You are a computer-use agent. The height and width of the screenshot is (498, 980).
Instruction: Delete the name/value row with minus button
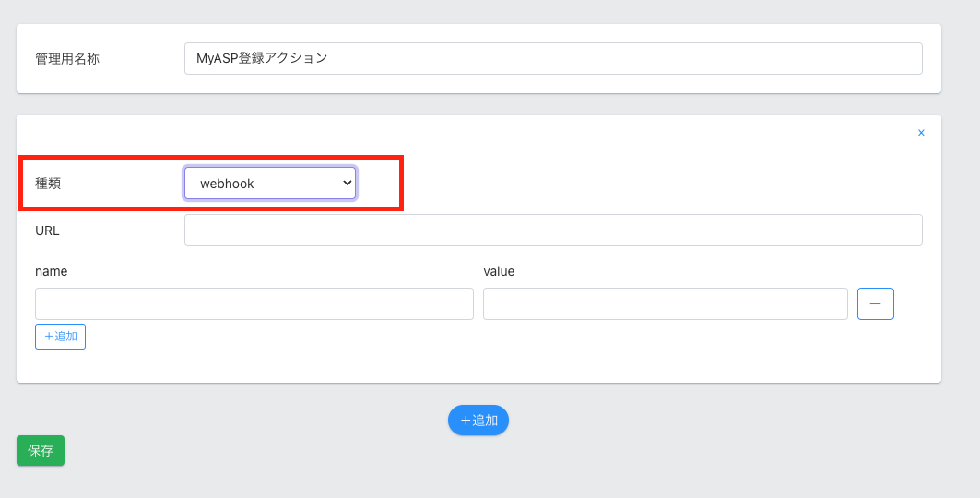tap(875, 303)
